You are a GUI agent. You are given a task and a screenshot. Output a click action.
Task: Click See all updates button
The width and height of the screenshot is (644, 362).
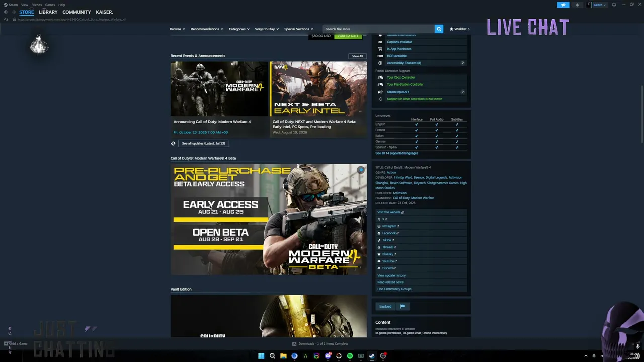click(x=203, y=143)
